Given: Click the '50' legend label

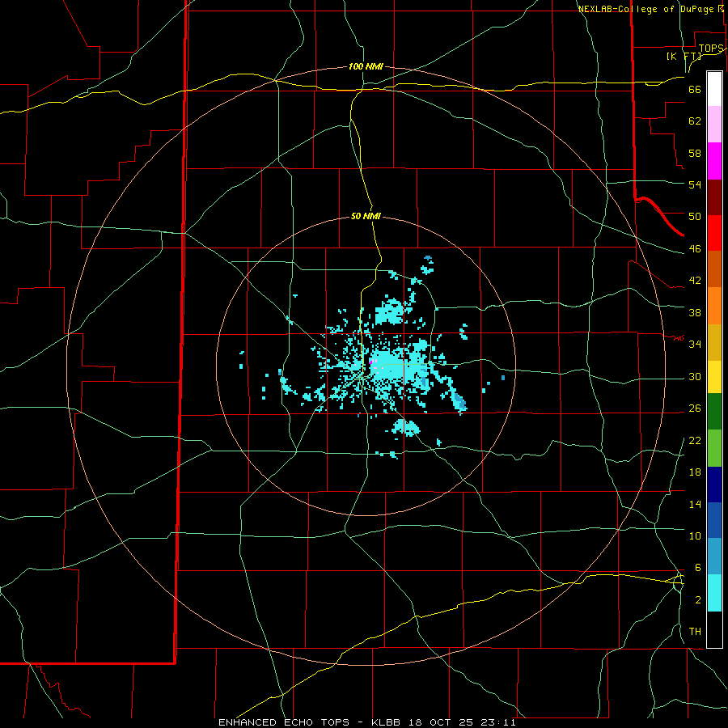Looking at the screenshot, I should 695,216.
